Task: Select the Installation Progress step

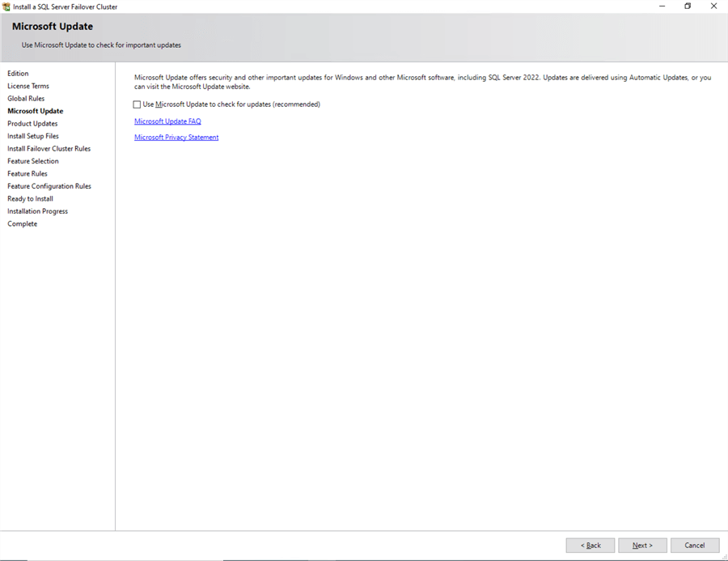Action: tap(37, 211)
